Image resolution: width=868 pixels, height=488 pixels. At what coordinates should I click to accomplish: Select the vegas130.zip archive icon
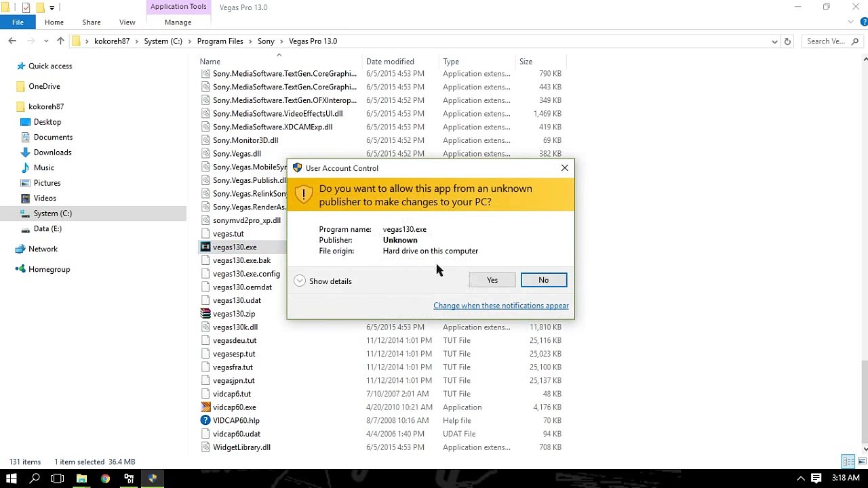pyautogui.click(x=205, y=314)
